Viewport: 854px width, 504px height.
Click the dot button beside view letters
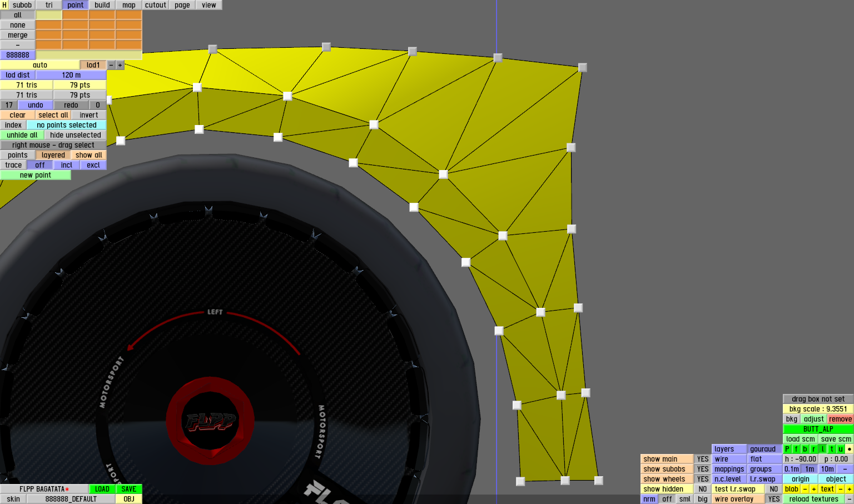850,449
